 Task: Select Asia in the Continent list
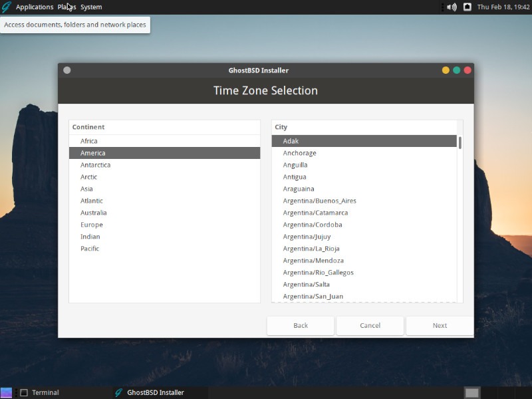[86, 189]
